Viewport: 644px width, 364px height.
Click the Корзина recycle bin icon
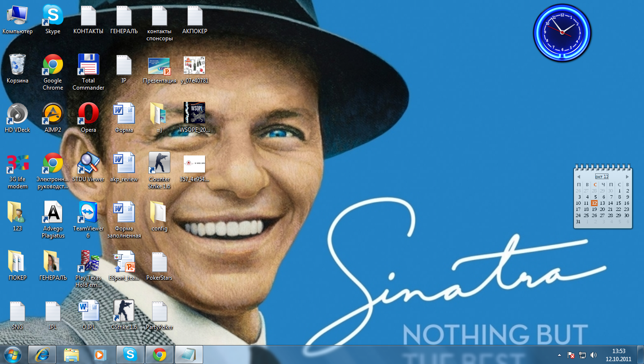tap(18, 65)
